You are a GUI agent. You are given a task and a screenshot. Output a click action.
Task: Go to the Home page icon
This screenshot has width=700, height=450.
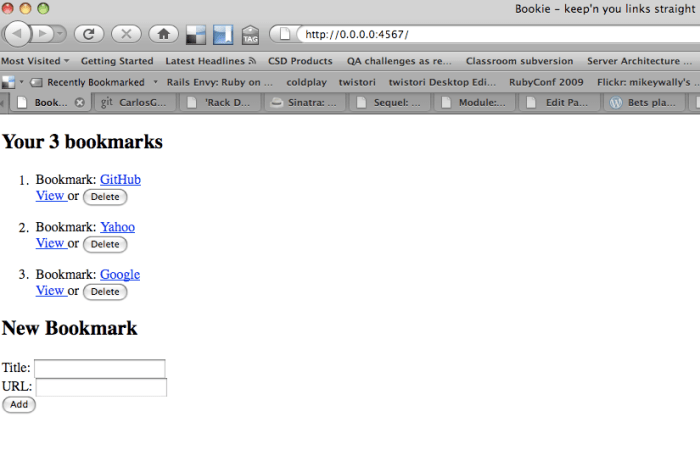163,34
